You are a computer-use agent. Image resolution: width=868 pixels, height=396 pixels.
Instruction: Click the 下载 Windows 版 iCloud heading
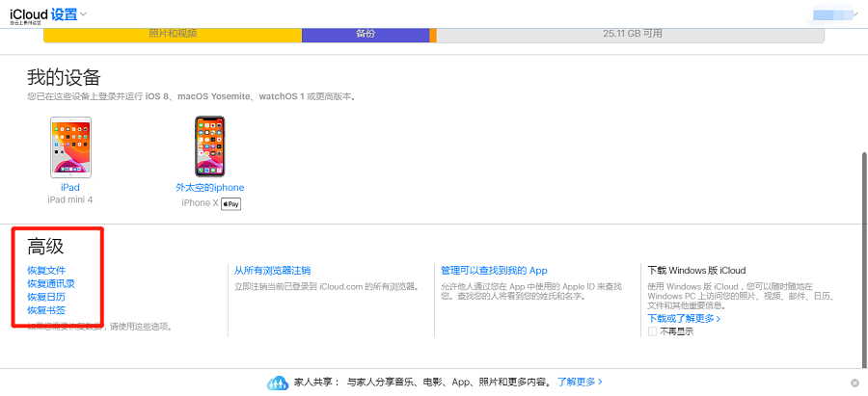pos(697,271)
